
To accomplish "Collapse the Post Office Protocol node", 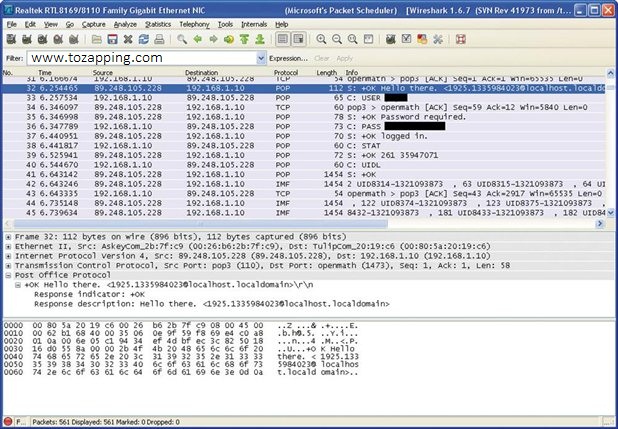I will [x=8, y=275].
